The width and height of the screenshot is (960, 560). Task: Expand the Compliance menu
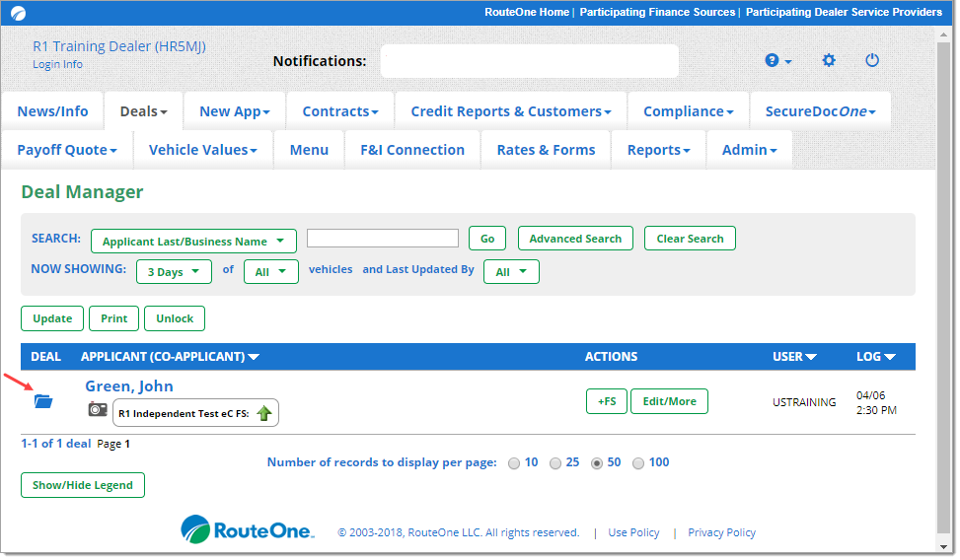point(688,111)
